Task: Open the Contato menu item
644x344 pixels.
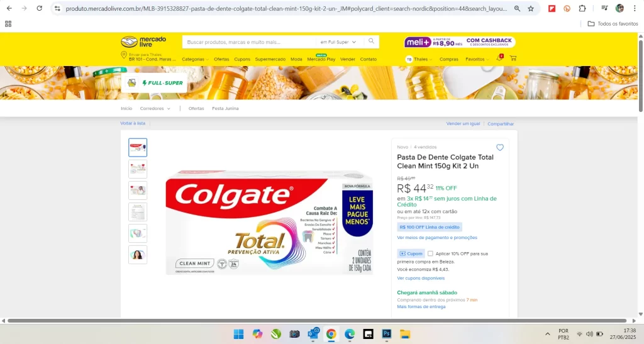Action: [x=369, y=59]
